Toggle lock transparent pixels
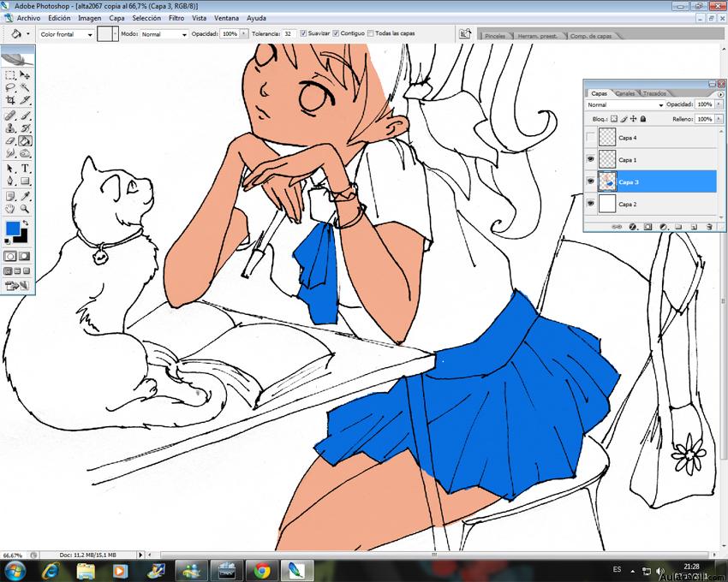728x582 pixels. pyautogui.click(x=614, y=119)
